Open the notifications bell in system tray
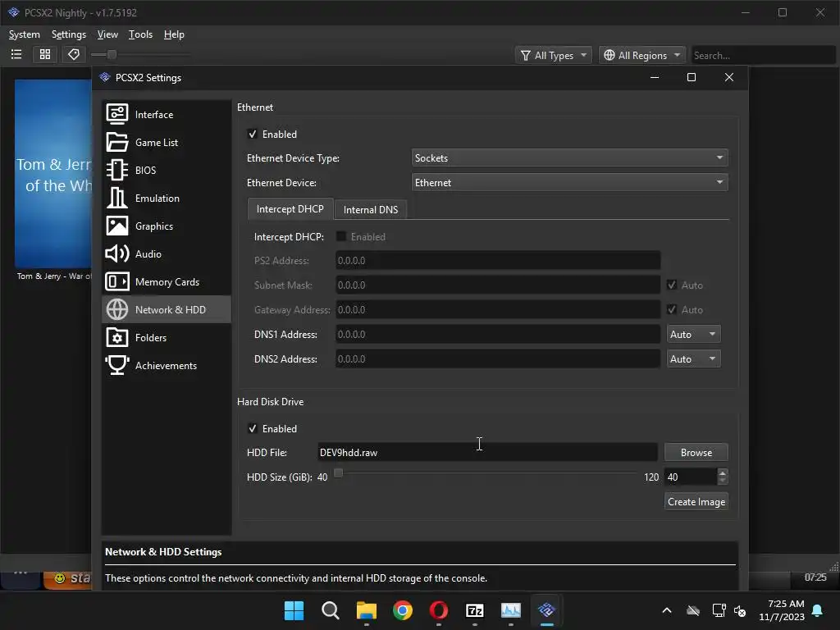The width and height of the screenshot is (840, 630). pos(818,610)
